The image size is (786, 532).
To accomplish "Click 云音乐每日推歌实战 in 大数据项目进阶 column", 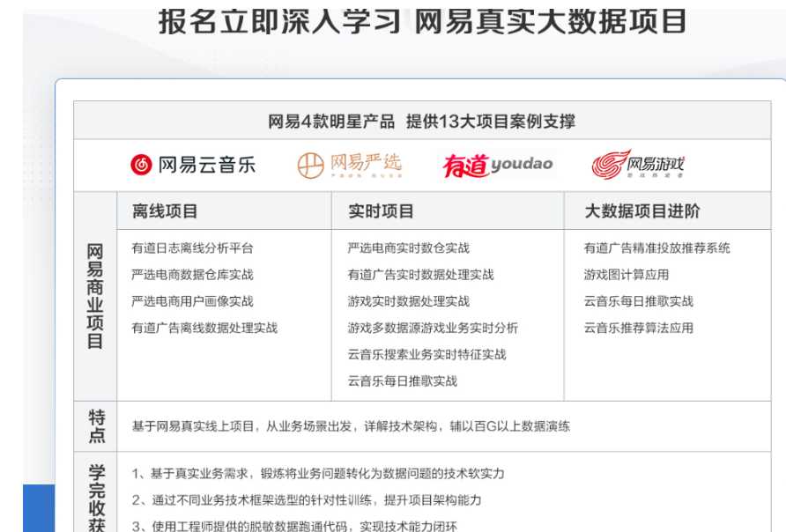I will point(639,301).
